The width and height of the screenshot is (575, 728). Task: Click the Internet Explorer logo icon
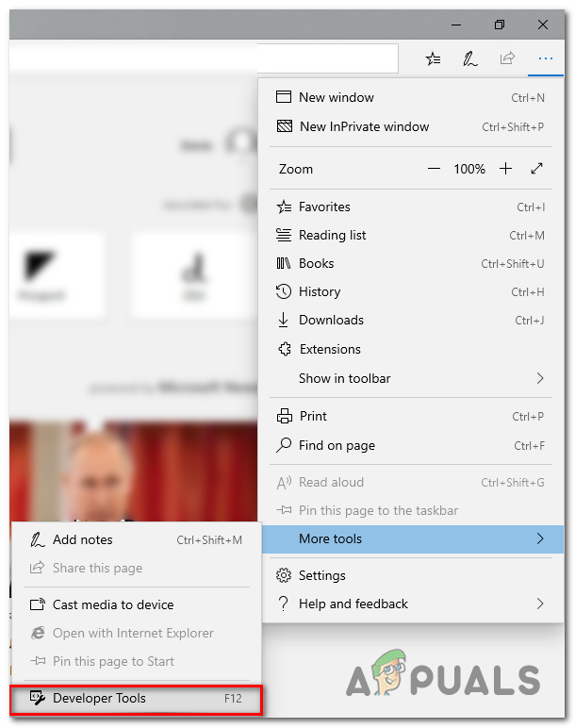click(x=38, y=633)
